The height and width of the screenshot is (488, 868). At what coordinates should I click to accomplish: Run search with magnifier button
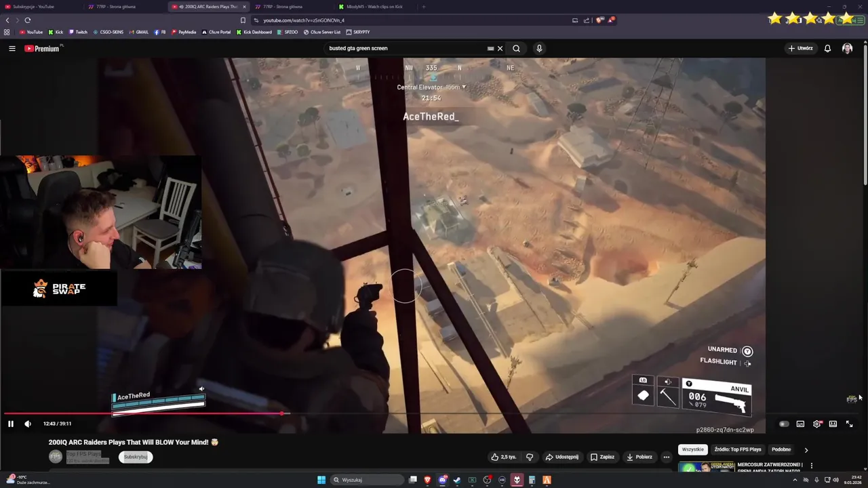(x=516, y=48)
